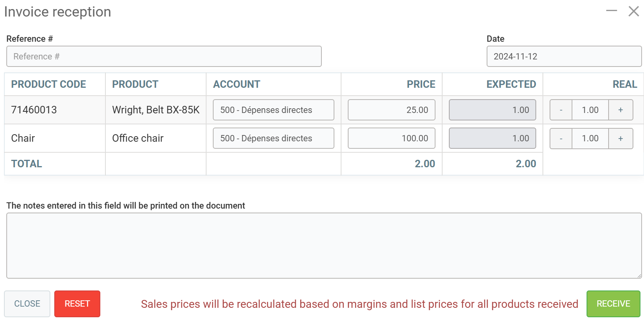
Task: Increase real quantity for Wright Belt BX-85K
Action: pyautogui.click(x=620, y=110)
